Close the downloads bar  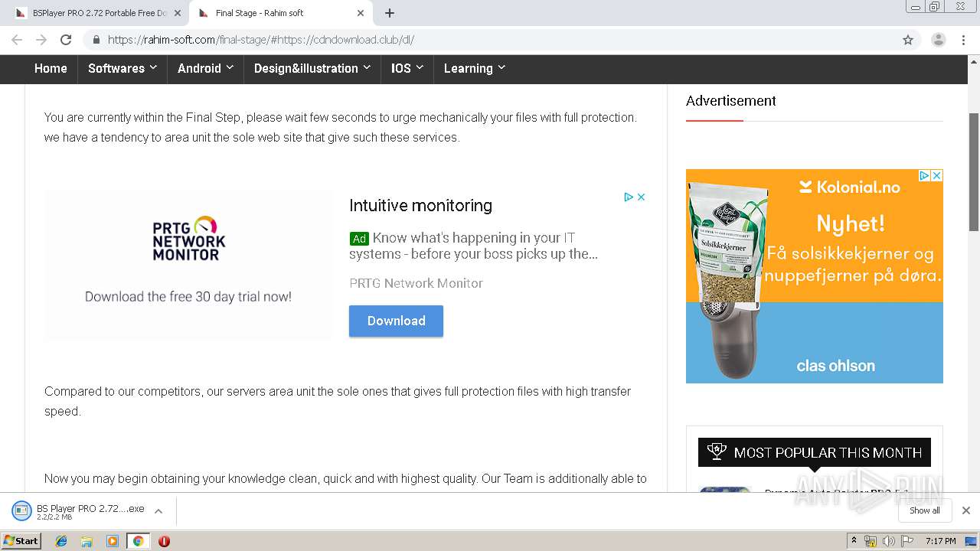click(966, 510)
